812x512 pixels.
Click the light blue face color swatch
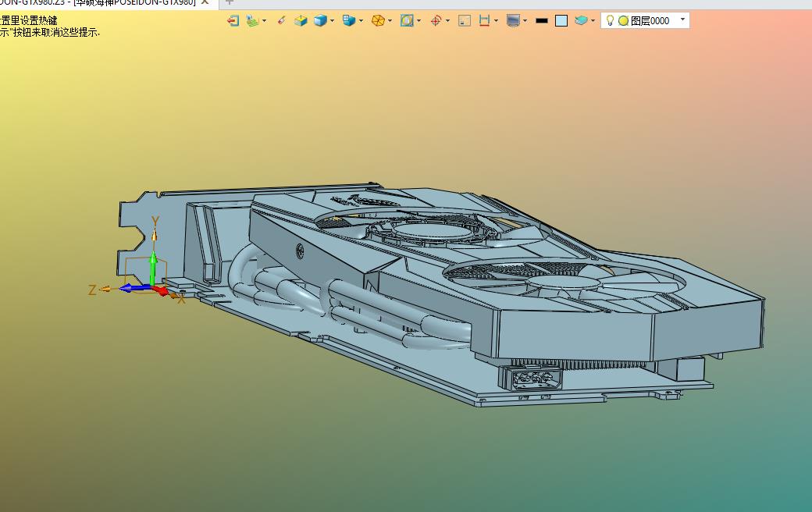561,21
